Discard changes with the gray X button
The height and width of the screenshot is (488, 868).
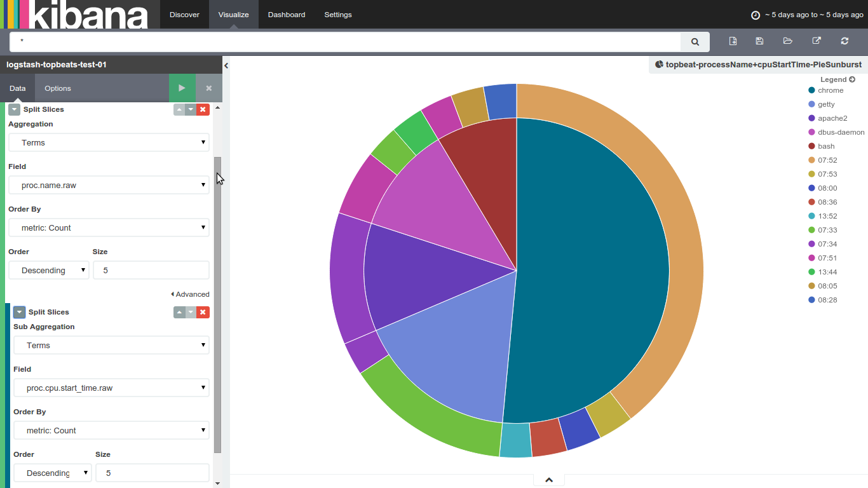(208, 88)
